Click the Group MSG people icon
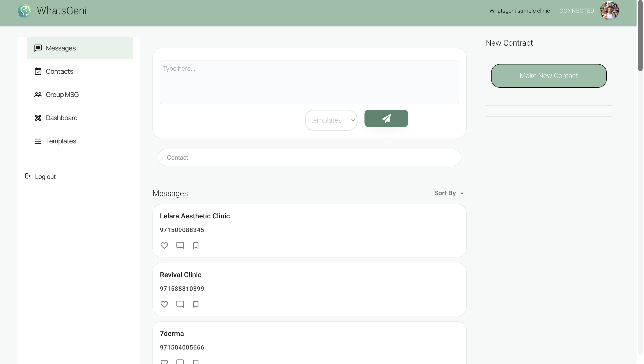The width and height of the screenshot is (644, 364). (38, 95)
